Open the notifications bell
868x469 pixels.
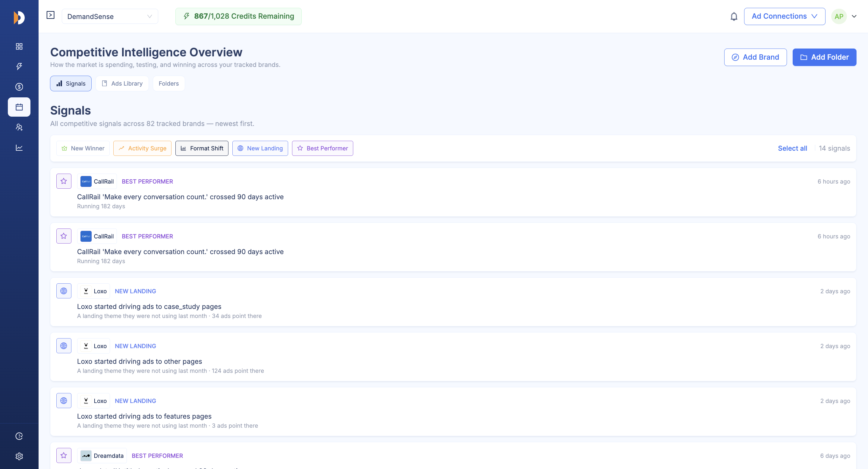[734, 17]
